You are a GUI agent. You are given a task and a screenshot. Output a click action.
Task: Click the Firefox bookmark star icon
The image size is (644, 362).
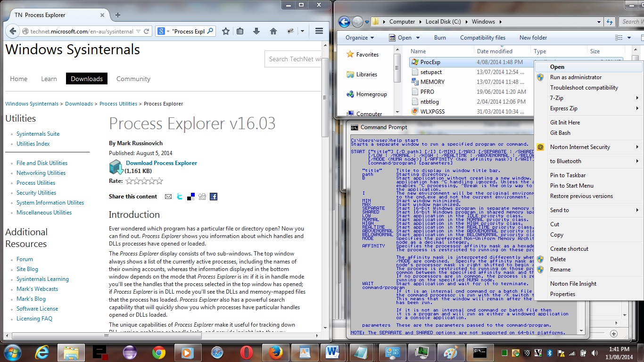tap(226, 31)
